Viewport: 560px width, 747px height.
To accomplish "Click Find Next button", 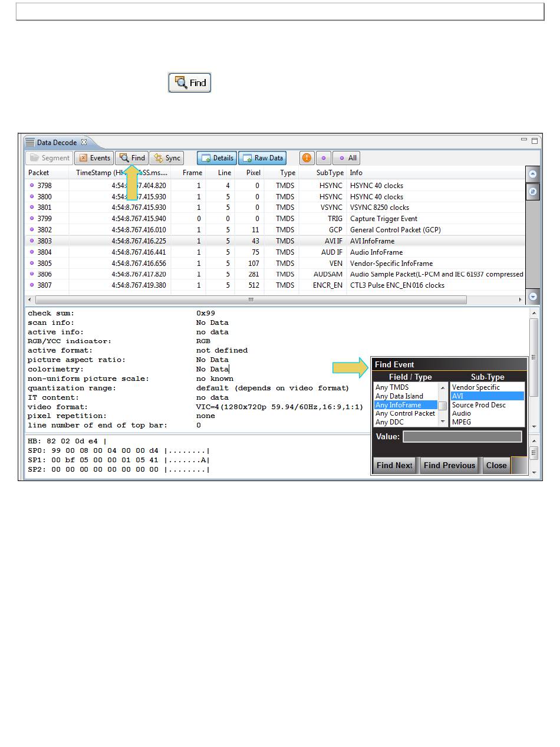I will point(394,465).
